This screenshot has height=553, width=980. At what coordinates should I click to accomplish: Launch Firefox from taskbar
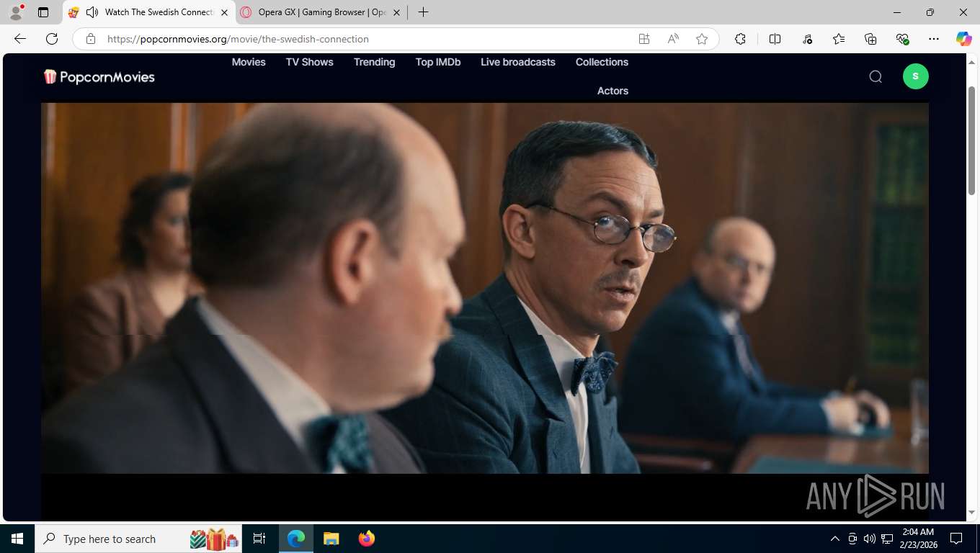click(x=367, y=539)
